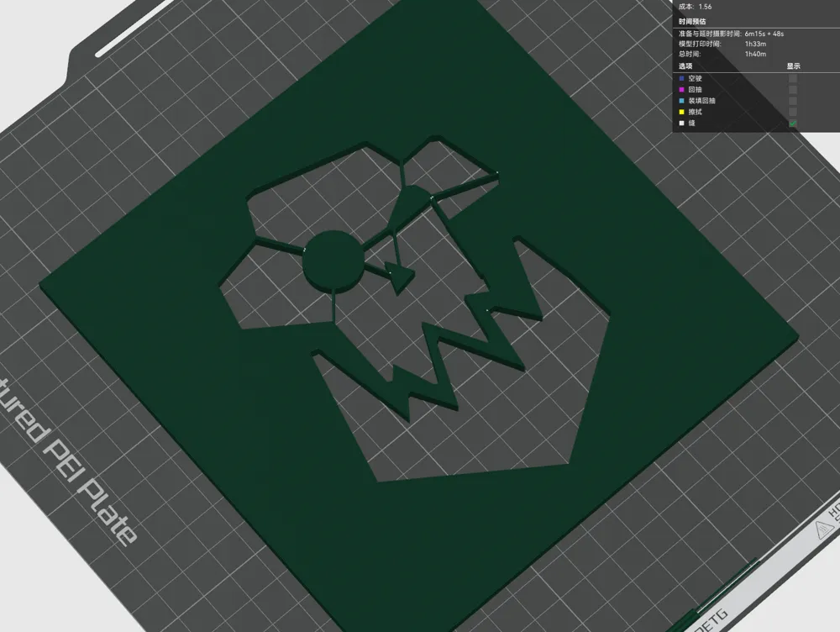Click the 1h33m model print time
This screenshot has height=632, width=840.
[x=755, y=44]
